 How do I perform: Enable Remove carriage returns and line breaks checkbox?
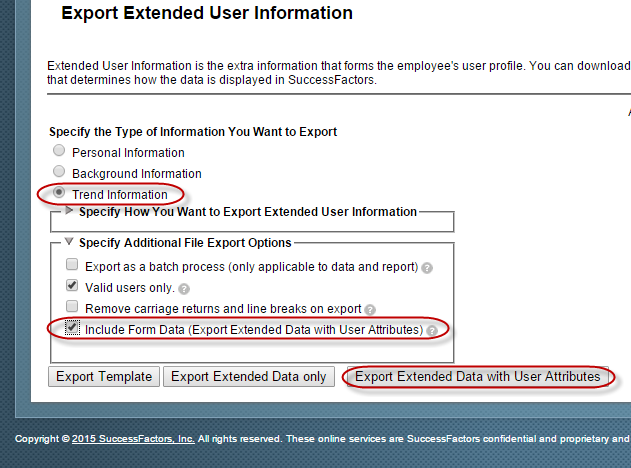[72, 306]
